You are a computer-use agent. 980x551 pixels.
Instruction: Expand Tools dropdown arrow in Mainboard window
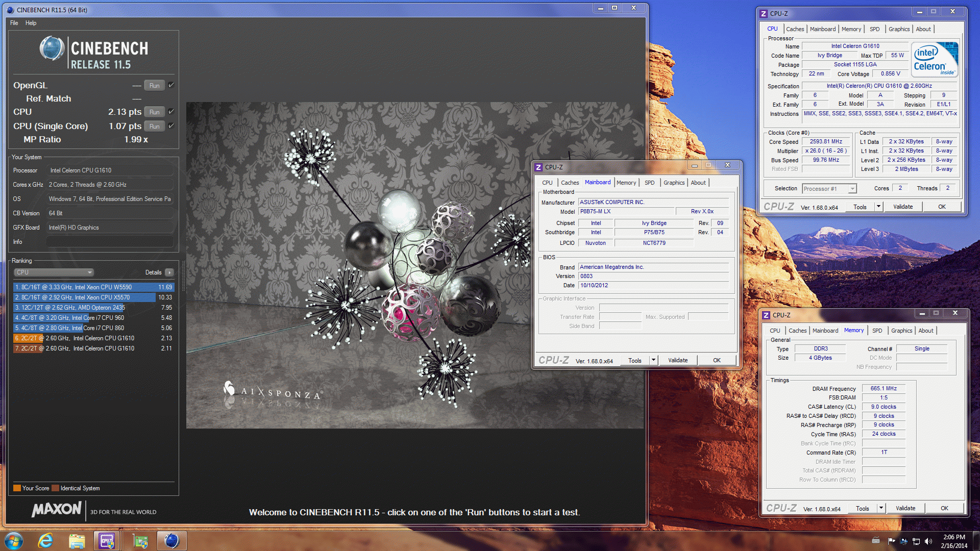point(653,360)
